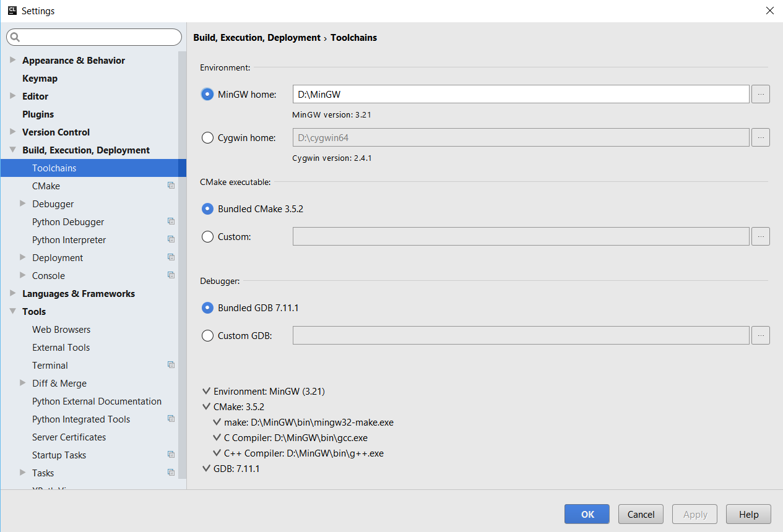Click browse button for MinGW home path

pyautogui.click(x=760, y=95)
